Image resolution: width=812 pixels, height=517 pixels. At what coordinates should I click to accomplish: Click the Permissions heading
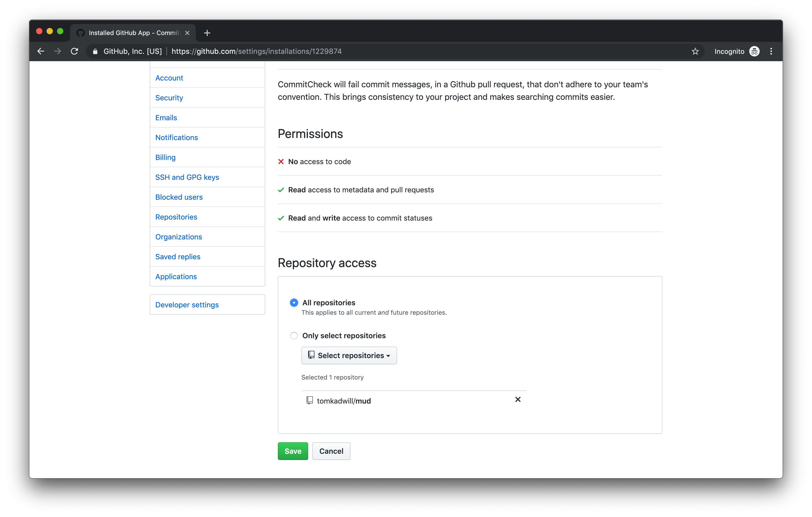[x=310, y=134]
